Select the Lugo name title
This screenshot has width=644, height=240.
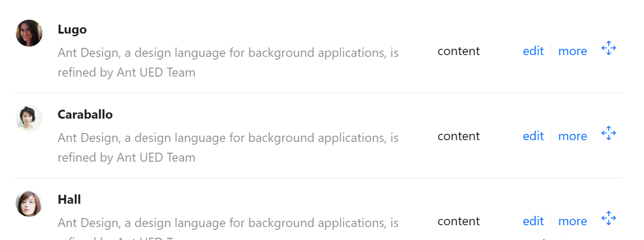[x=72, y=30]
